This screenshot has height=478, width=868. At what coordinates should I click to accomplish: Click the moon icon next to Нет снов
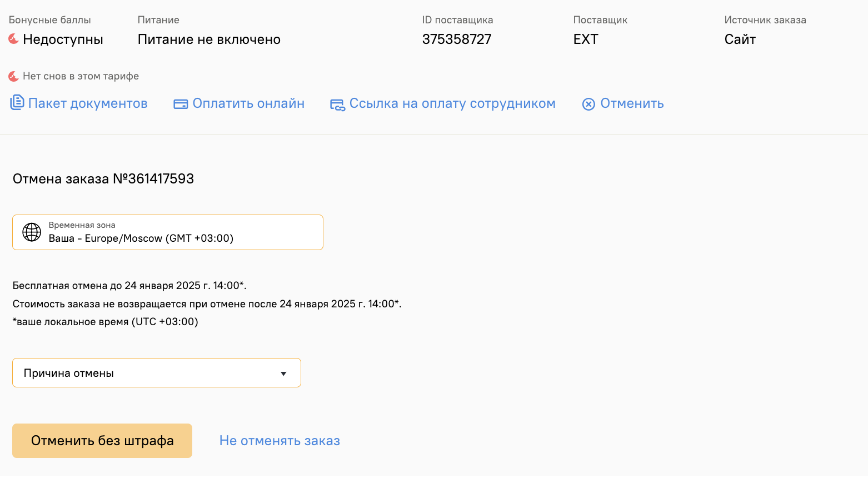13,76
